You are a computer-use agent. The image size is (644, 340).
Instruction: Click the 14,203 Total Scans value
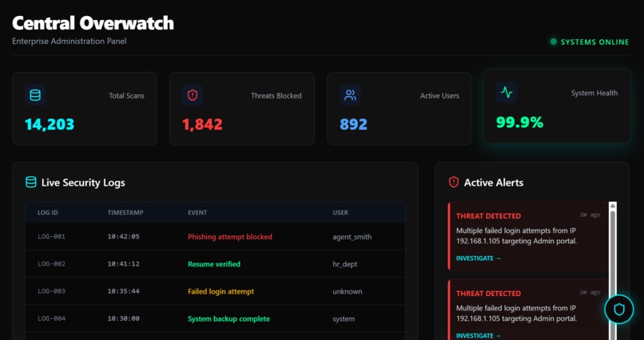tap(50, 124)
